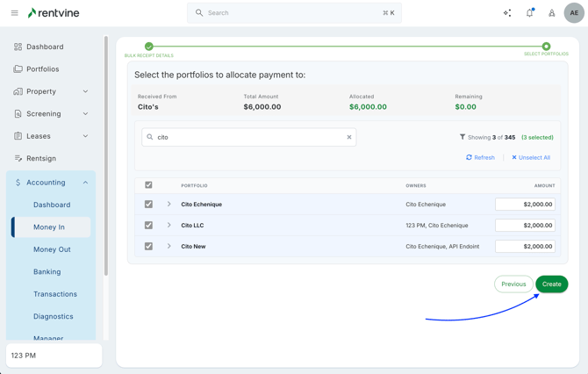
Task: Uncheck the Cito Echenique portfolio checkbox
Action: tap(148, 205)
